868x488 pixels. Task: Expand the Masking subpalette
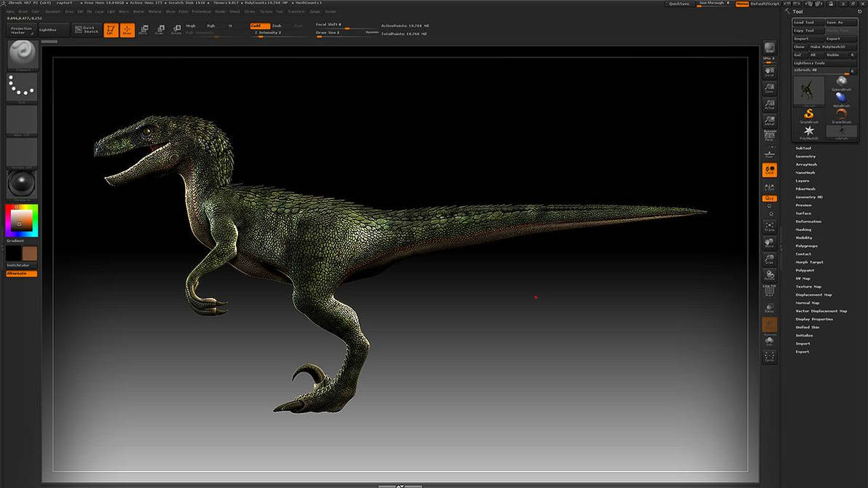[x=803, y=229]
